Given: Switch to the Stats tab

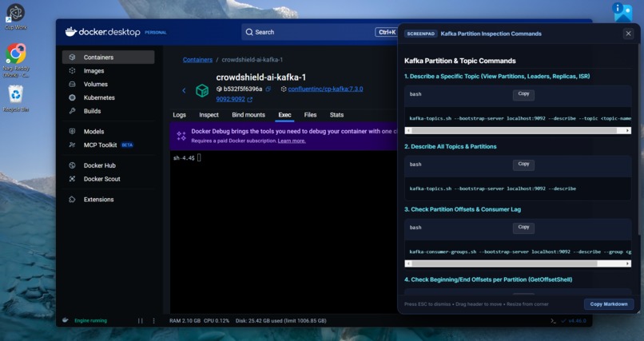Looking at the screenshot, I should [336, 115].
